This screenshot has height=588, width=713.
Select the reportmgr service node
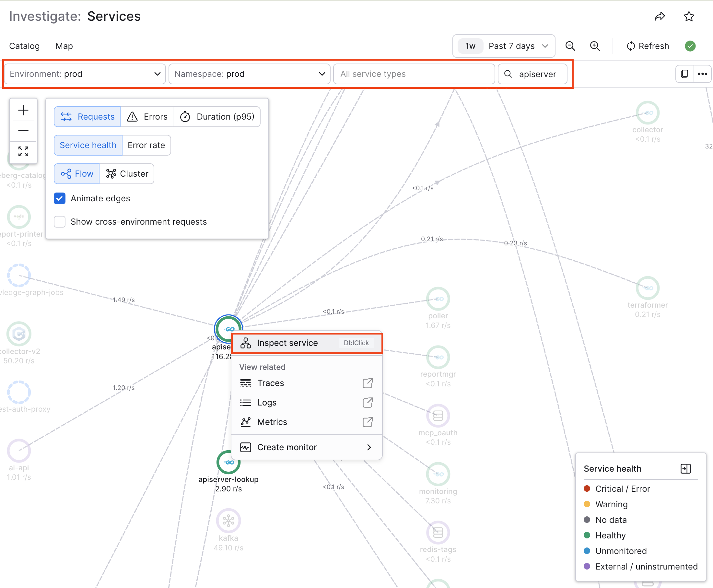pyautogui.click(x=438, y=357)
